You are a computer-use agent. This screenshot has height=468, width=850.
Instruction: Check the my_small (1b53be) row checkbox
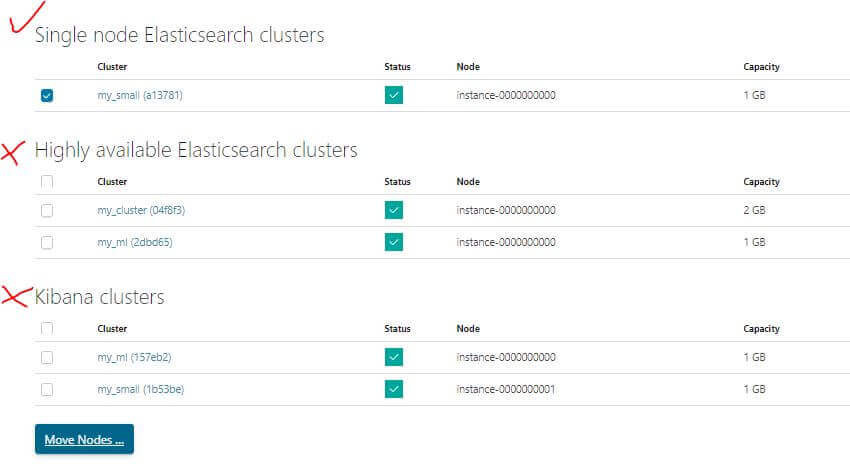pyautogui.click(x=47, y=389)
